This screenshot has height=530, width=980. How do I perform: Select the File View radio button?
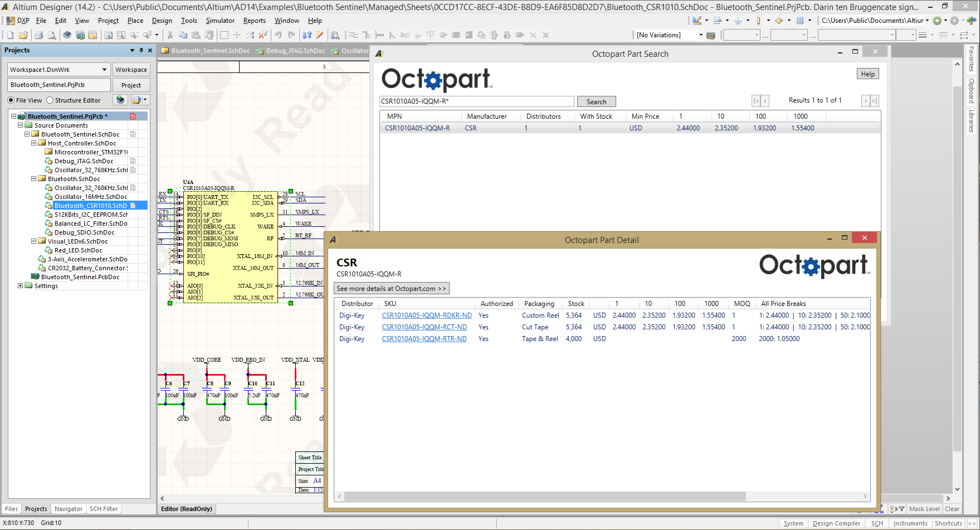pos(11,100)
